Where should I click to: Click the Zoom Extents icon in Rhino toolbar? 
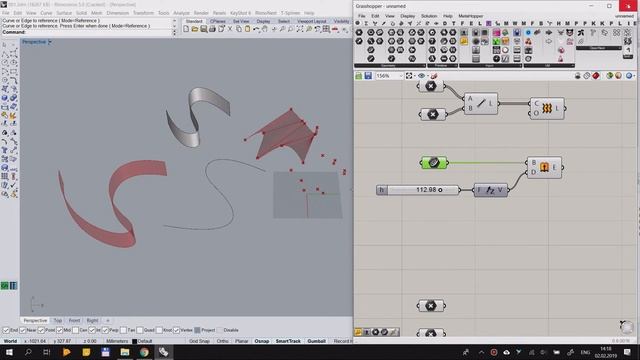pyautogui.click(x=300, y=29)
